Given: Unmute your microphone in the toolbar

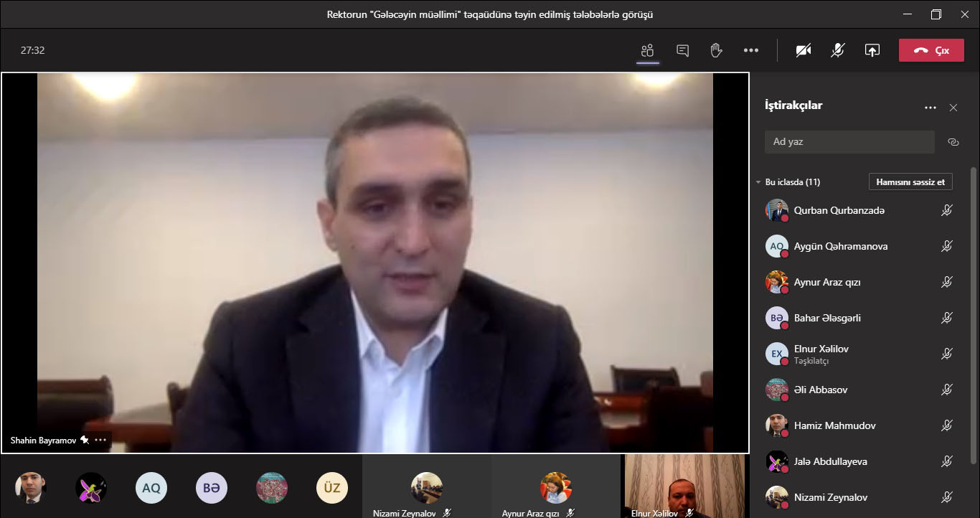Looking at the screenshot, I should pyautogui.click(x=838, y=50).
